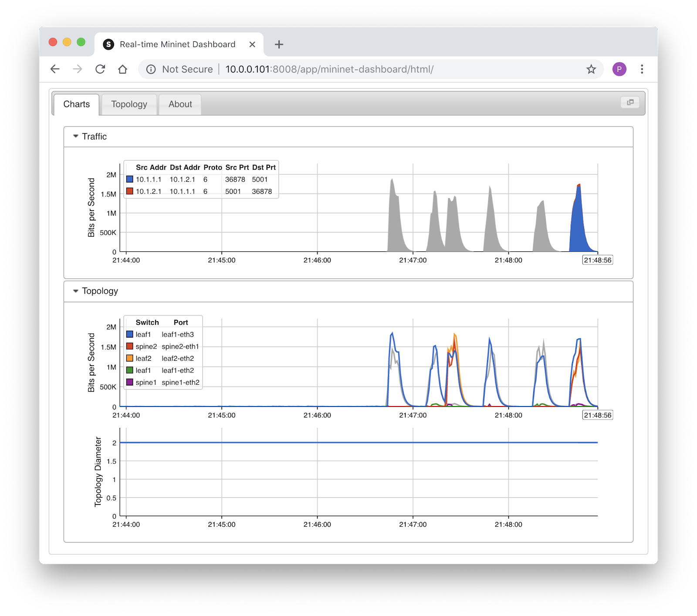The height and width of the screenshot is (616, 697).
Task: Reload the dashboard page
Action: pyautogui.click(x=100, y=69)
